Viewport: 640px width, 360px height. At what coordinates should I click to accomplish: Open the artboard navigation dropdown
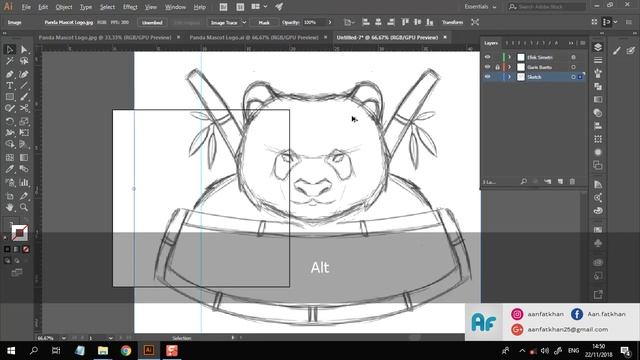click(111, 338)
